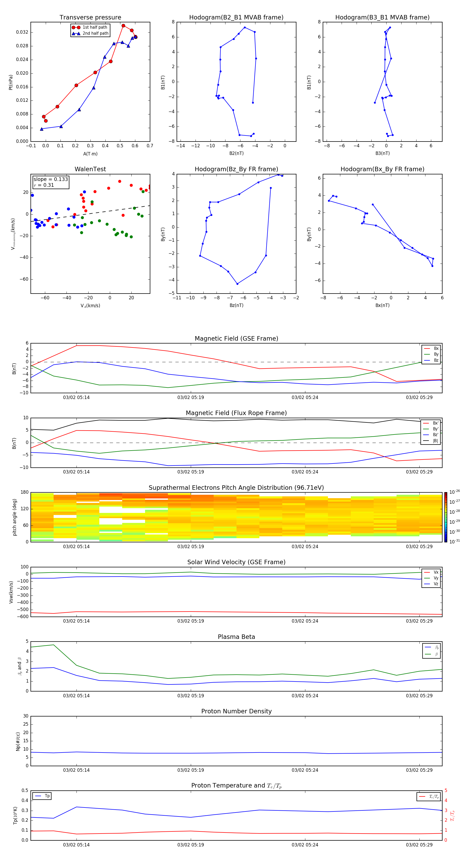
Task: Click the 'WalenTest' plot title
Action: click(90, 169)
